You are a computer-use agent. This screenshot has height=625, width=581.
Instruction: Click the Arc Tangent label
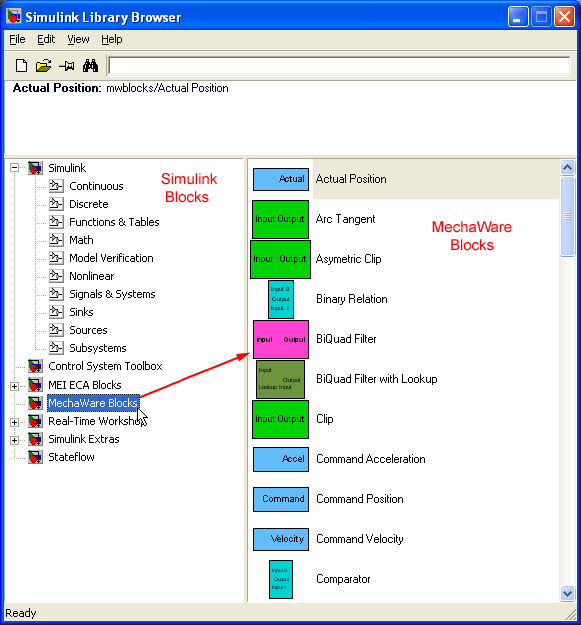345,219
